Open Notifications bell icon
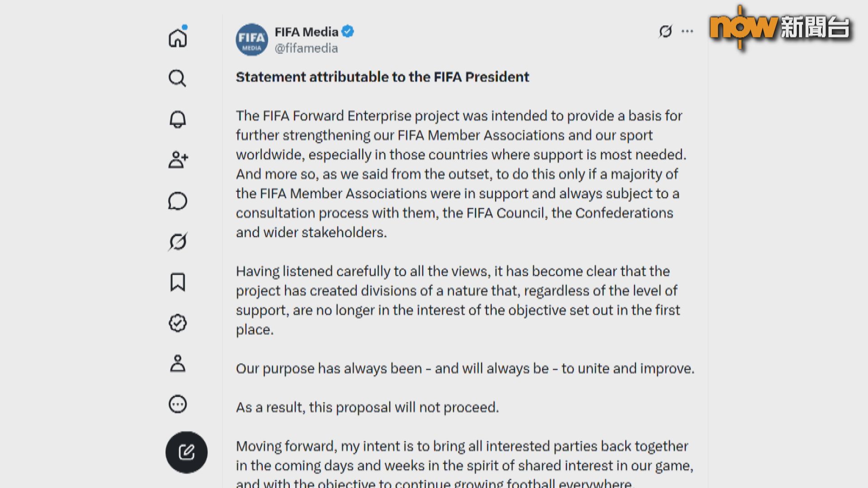This screenshot has width=868, height=488. tap(178, 119)
